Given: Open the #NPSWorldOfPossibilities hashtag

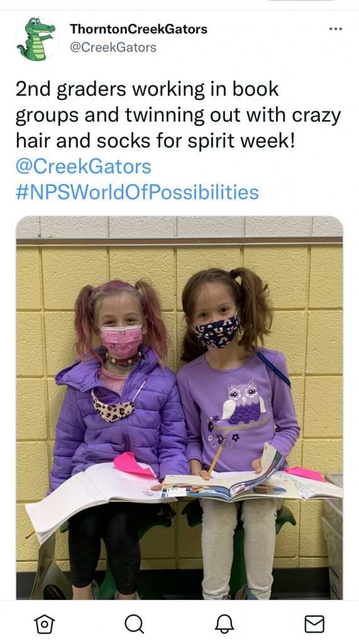Looking at the screenshot, I should (x=137, y=192).
